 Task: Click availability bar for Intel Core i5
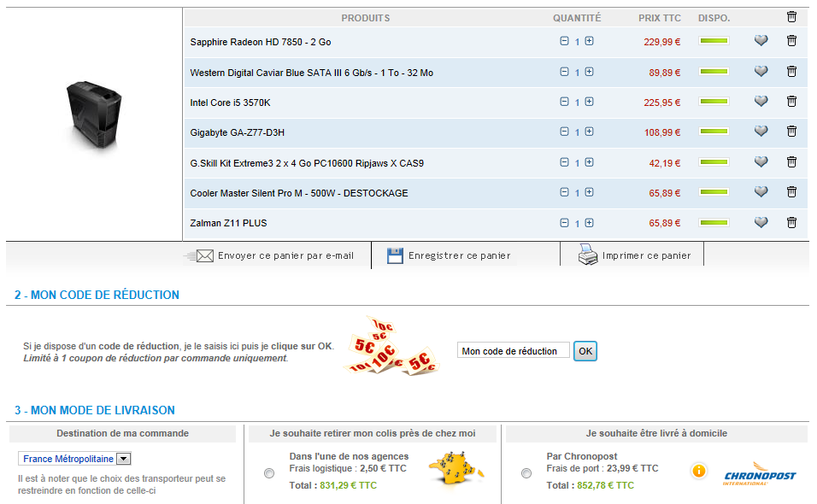point(714,102)
